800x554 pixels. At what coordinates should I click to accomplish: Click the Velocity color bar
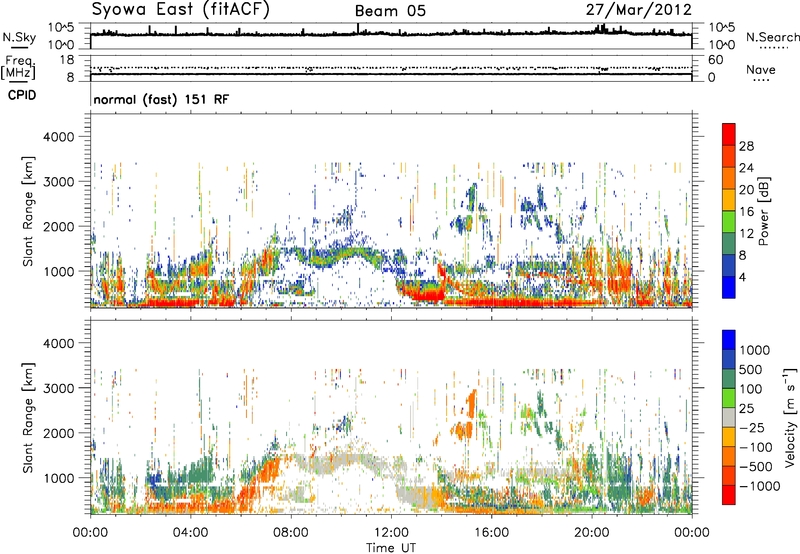[x=729, y=417]
